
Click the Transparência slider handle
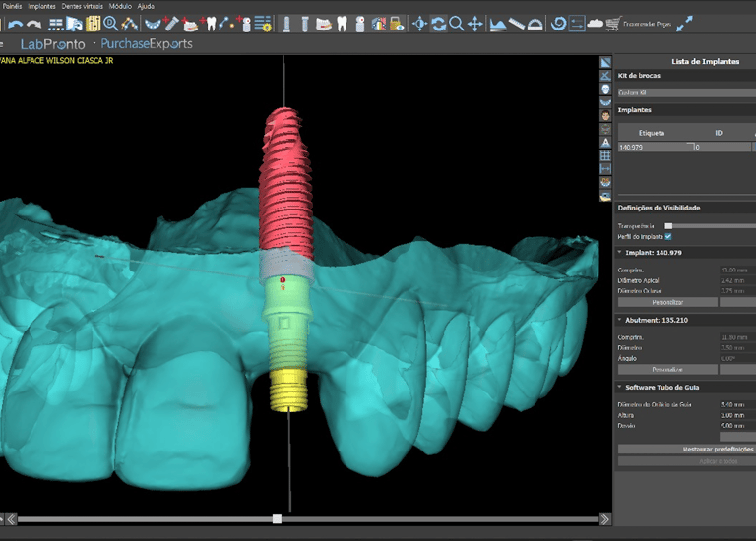click(x=668, y=225)
